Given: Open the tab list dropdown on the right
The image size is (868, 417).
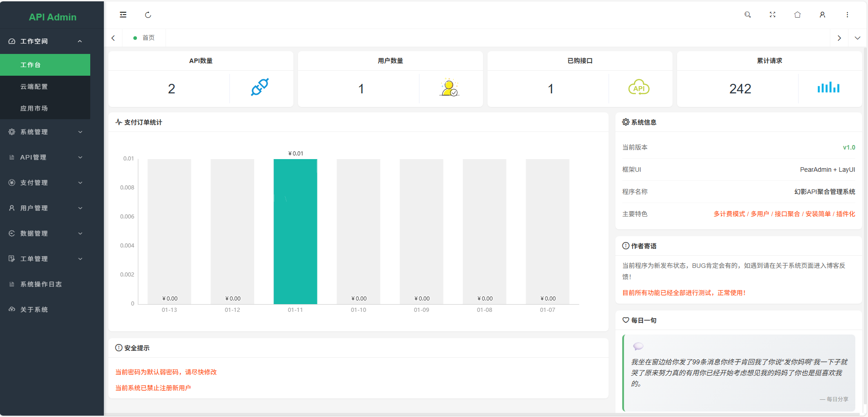Looking at the screenshot, I should click(x=857, y=38).
